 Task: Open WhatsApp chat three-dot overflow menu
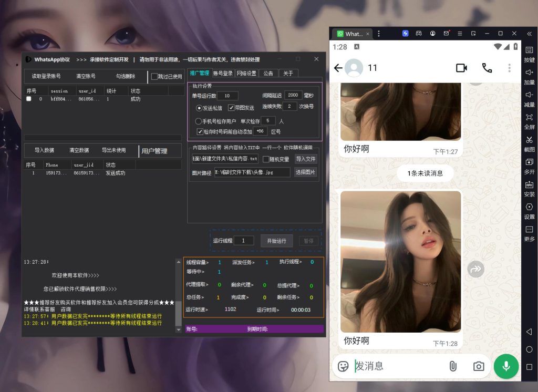click(x=509, y=68)
